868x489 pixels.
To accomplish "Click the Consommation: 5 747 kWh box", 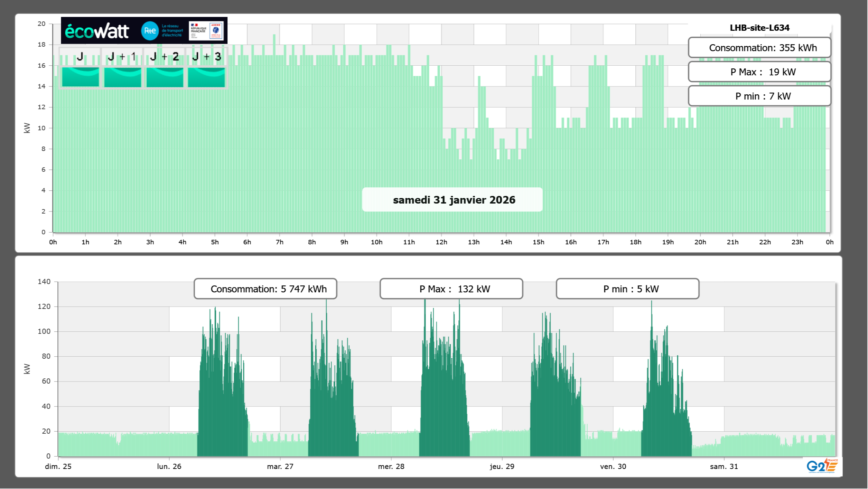I will point(265,289).
